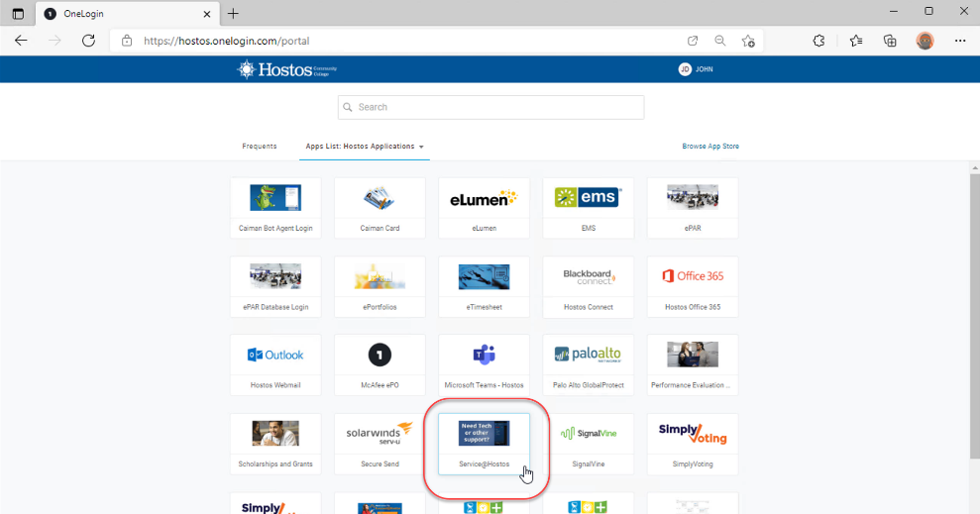Open Hostos Webmail Outlook tile
Screen dimensions: 980x514
[x=275, y=362]
